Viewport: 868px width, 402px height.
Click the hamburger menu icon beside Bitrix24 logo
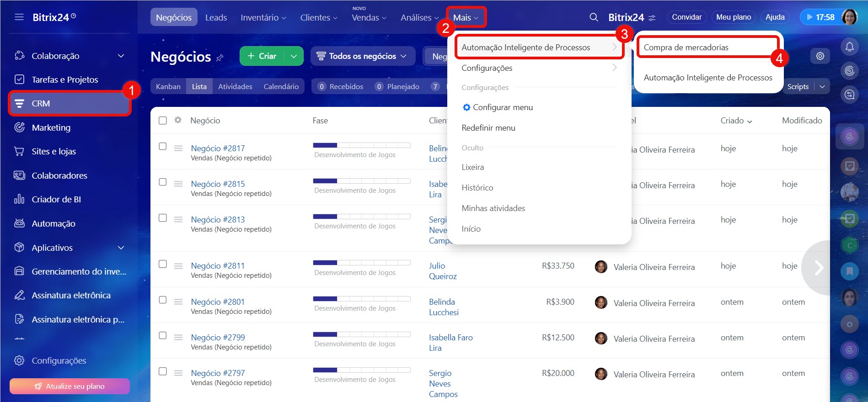coord(19,17)
